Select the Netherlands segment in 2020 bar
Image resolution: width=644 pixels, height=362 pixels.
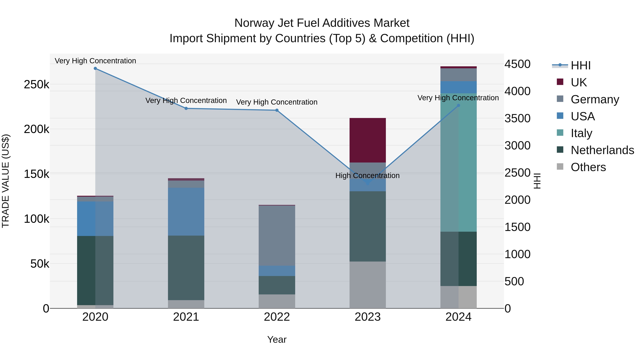point(95,271)
